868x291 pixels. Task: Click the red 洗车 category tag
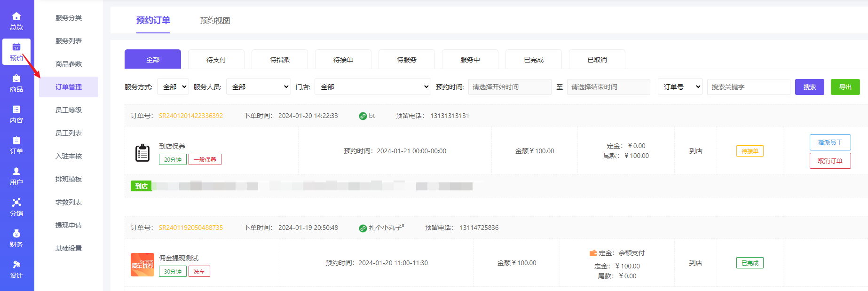[199, 272]
